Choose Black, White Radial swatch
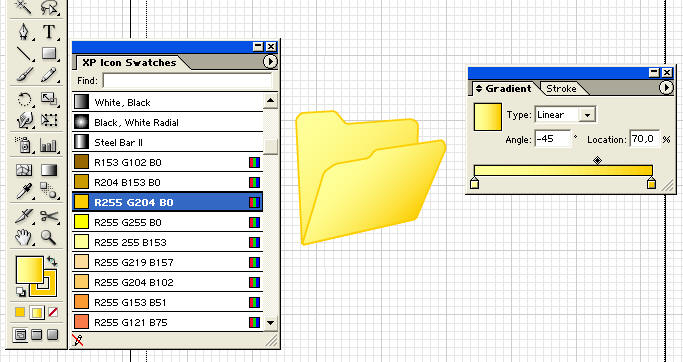This screenshot has height=362, width=683. tap(167, 122)
